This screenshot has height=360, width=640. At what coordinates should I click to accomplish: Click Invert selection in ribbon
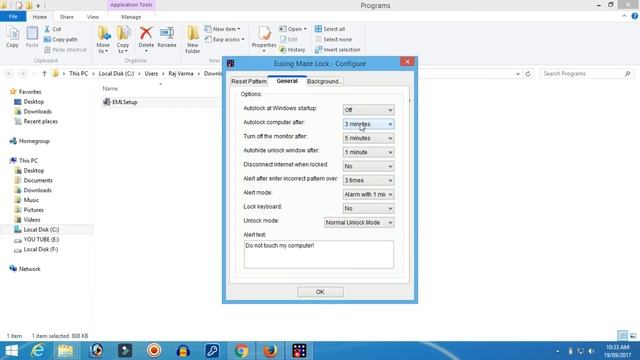338,49
